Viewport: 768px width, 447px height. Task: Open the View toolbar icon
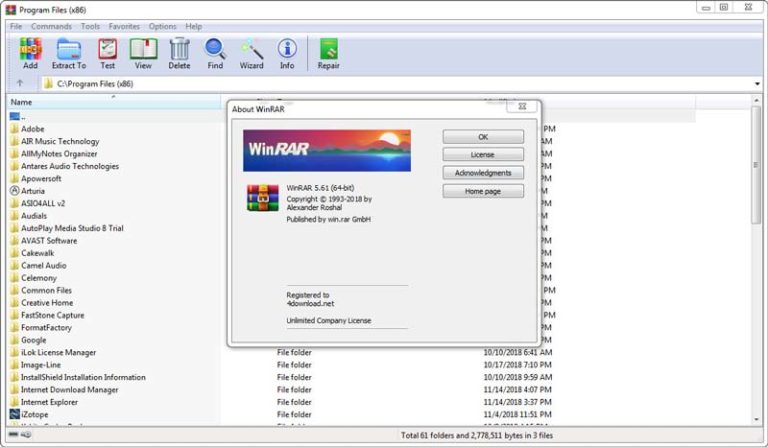(x=143, y=48)
